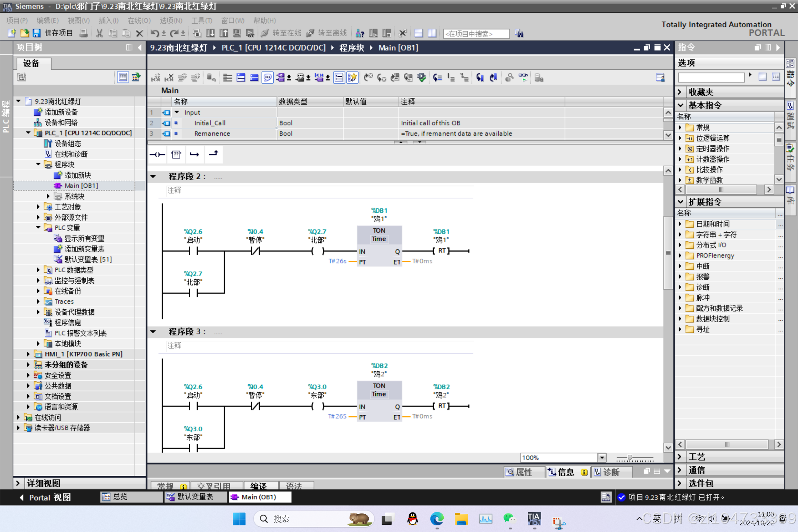This screenshot has height=532, width=798.
Task: Toggle free-form comments list button in the toolbar
Action: pos(339,78)
